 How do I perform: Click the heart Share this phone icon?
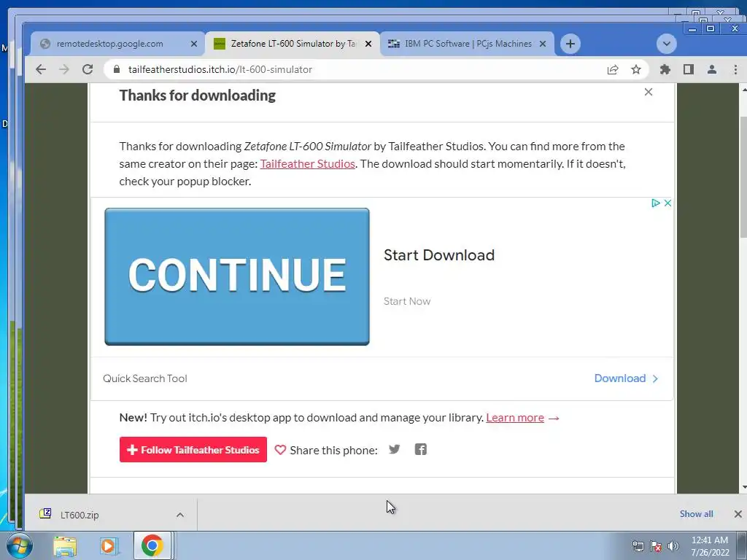click(x=280, y=450)
